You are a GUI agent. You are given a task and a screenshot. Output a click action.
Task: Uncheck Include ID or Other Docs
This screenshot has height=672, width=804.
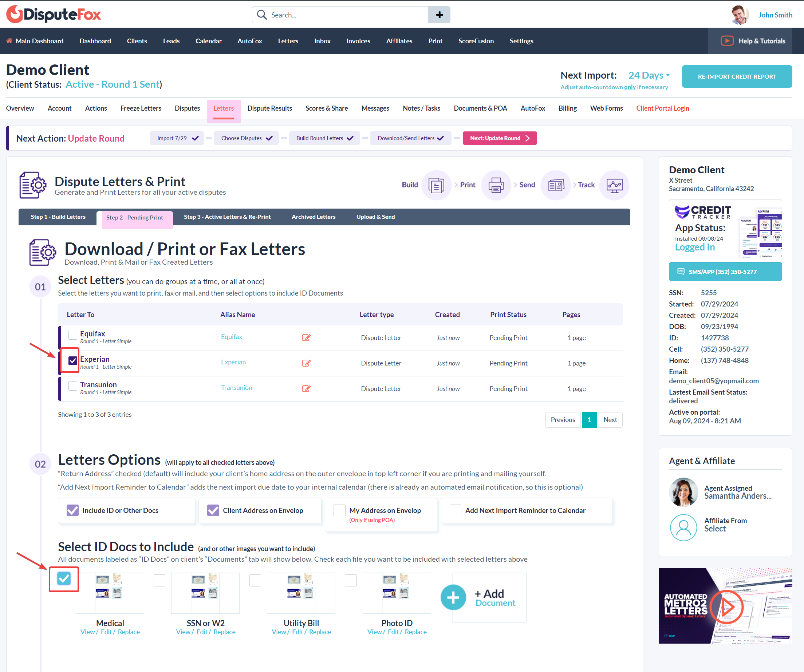(x=73, y=510)
